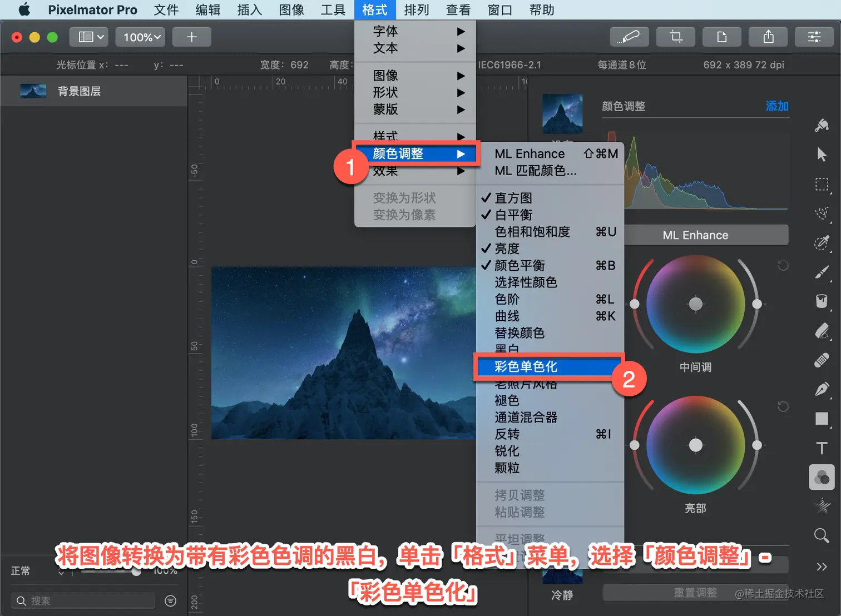
Task: Choose ML 匹配颜色... menu item
Action: (550, 171)
